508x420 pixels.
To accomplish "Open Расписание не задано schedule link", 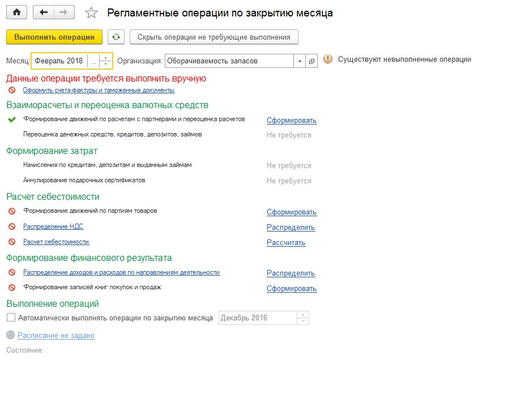I will pyautogui.click(x=56, y=335).
